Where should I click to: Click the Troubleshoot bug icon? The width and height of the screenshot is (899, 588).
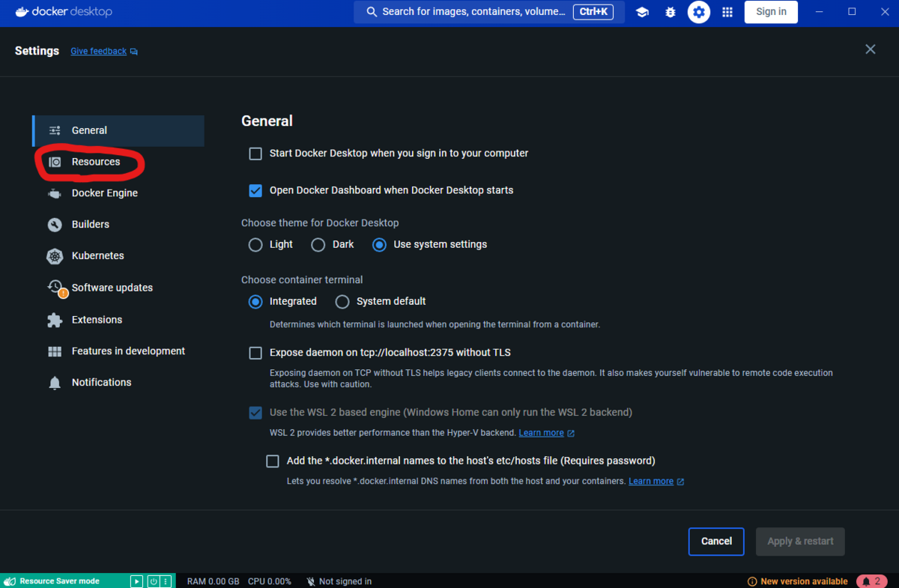click(x=671, y=12)
